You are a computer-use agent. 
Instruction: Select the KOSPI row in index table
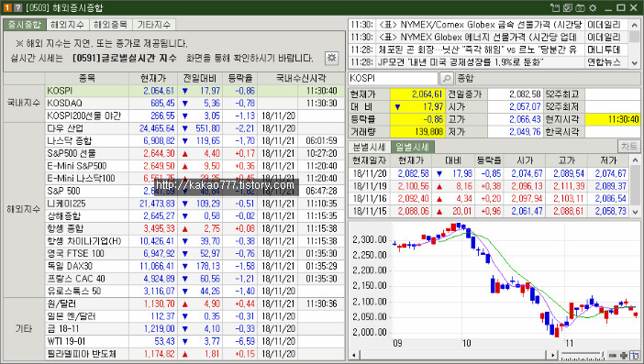point(194,91)
